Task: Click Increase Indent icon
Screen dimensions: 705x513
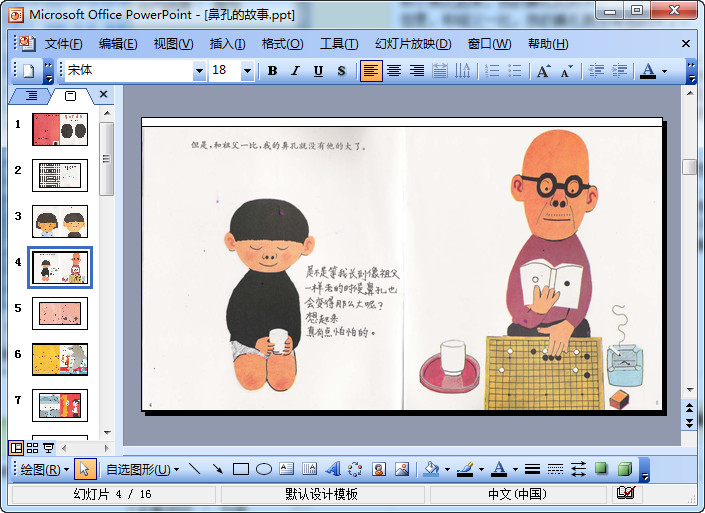Action: pos(620,71)
